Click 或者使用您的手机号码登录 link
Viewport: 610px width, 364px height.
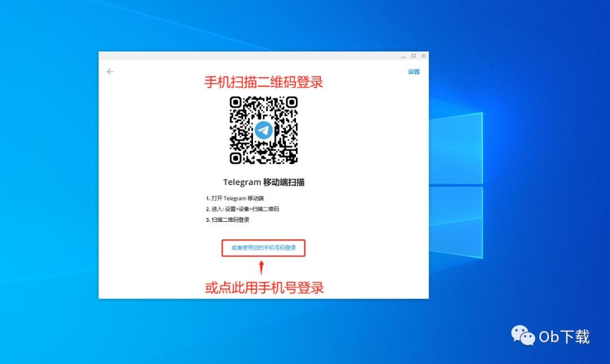coord(263,248)
